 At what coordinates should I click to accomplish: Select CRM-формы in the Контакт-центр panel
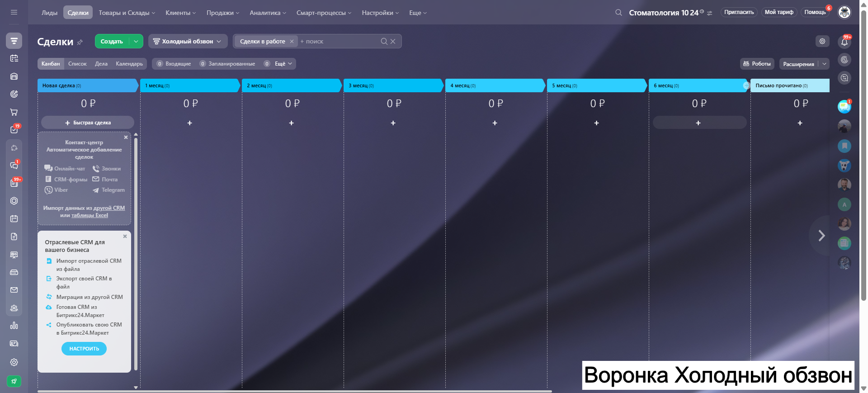pos(66,180)
